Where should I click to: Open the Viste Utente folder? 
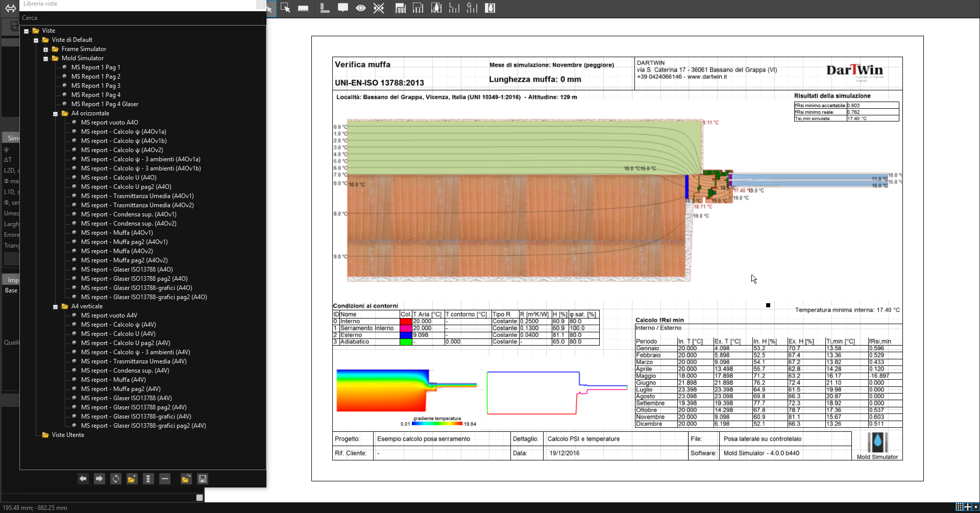68,435
